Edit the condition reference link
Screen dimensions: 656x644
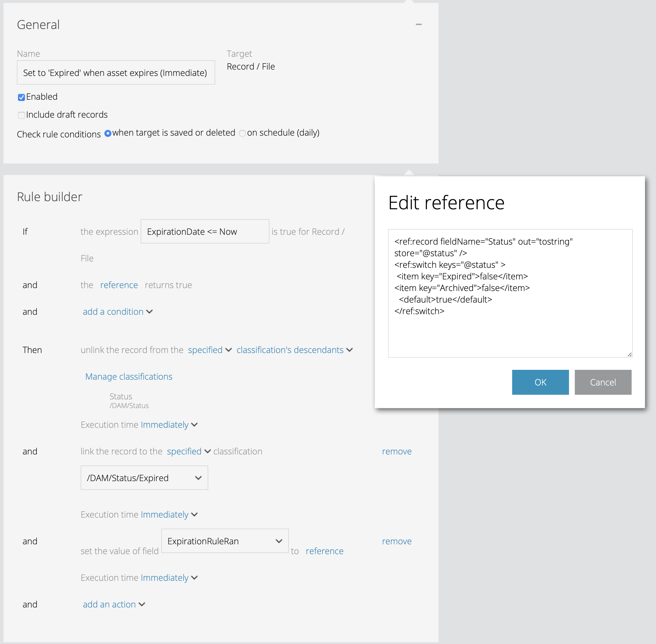(119, 285)
